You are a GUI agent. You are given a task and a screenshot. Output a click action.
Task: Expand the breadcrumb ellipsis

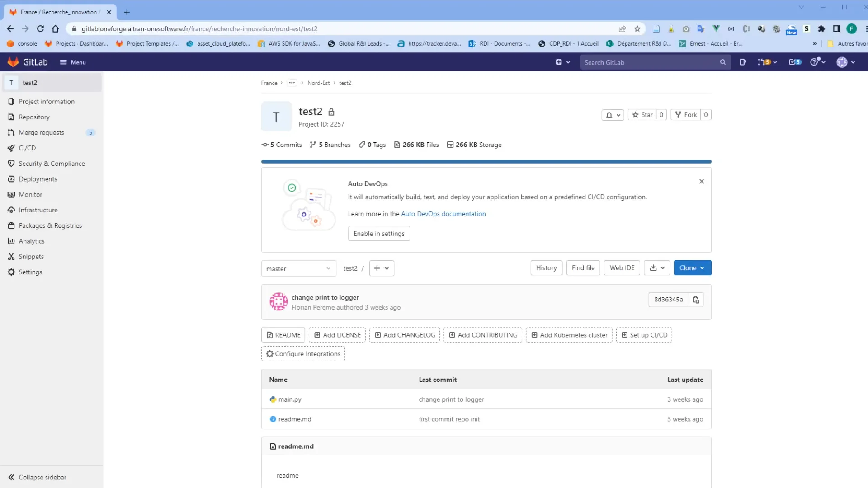tap(292, 83)
